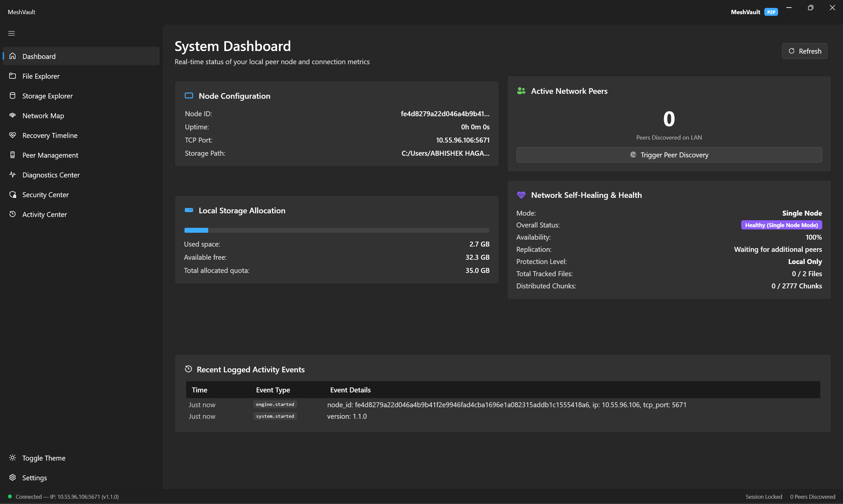This screenshot has height=504, width=843.
Task: Click the 0 / 2777 Chunks value
Action: pyautogui.click(x=797, y=286)
